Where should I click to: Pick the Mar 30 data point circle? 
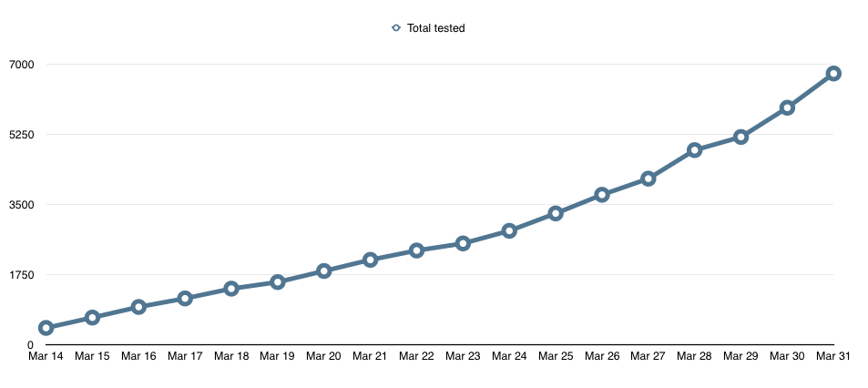tap(787, 107)
